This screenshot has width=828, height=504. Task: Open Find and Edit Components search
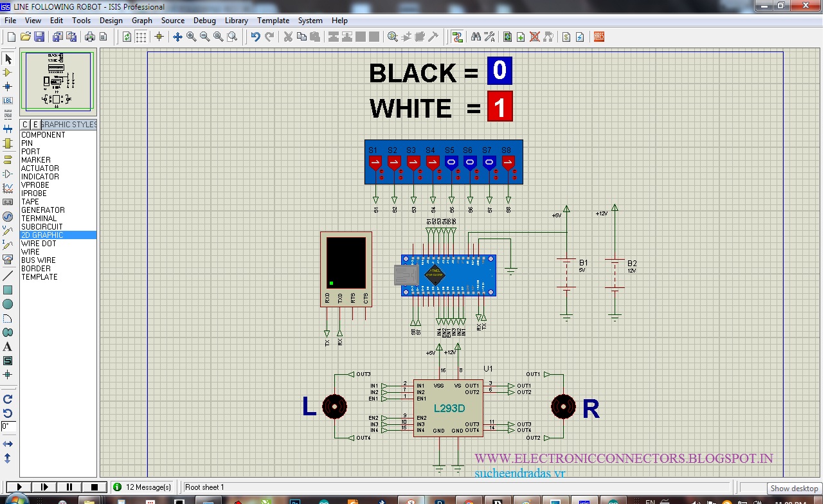[476, 37]
